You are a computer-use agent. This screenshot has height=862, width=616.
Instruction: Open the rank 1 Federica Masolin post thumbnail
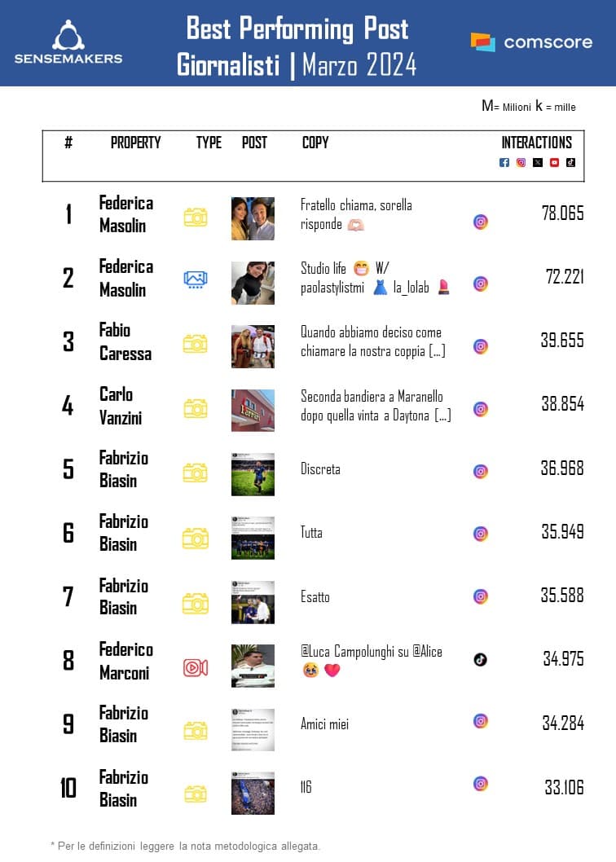(253, 218)
